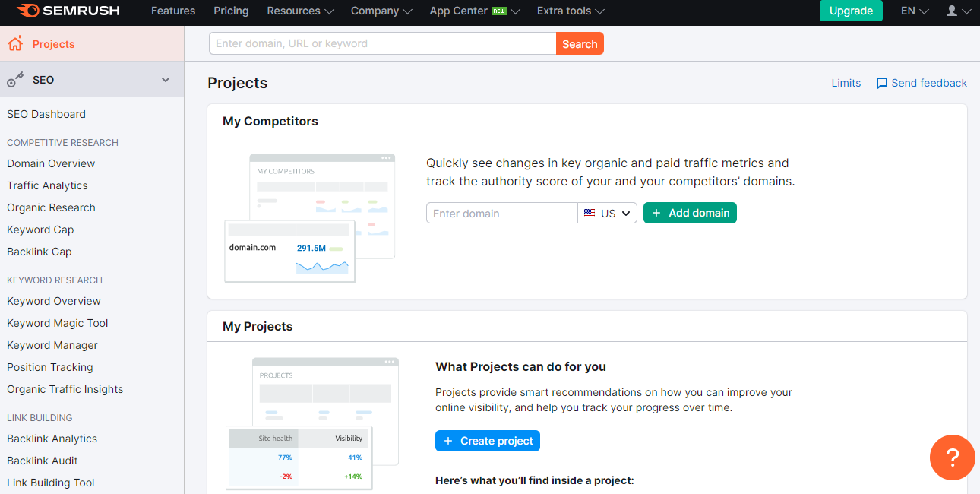Collapse the SEO sidebar section chevron
980x494 pixels.
(x=166, y=80)
